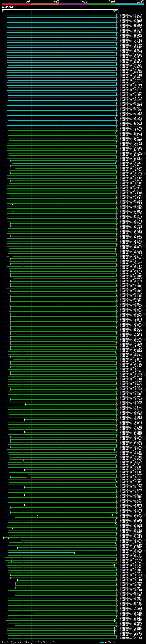Open hit UniRef100_Q9AVT4
Image resolution: width=146 pixels, height=644 pixels.
coord(131,30)
